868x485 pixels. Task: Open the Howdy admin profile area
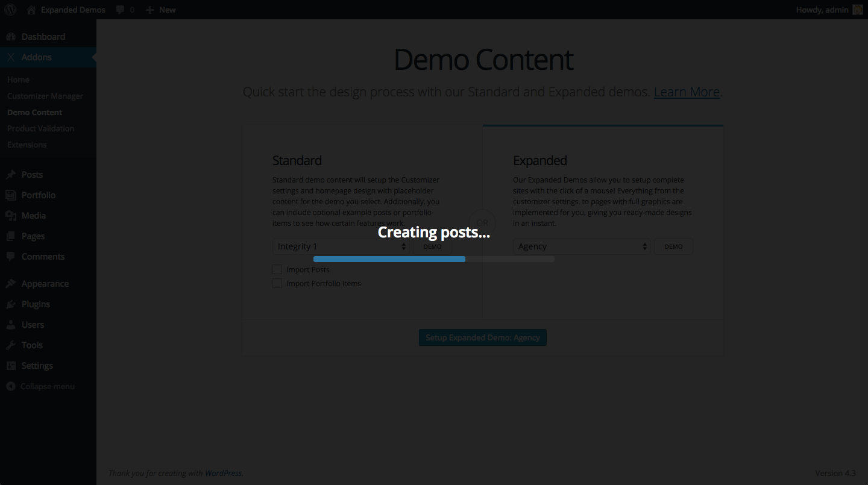(x=829, y=10)
